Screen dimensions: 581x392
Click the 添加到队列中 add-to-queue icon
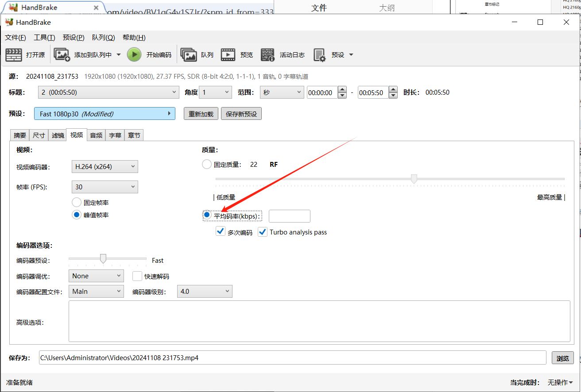62,55
